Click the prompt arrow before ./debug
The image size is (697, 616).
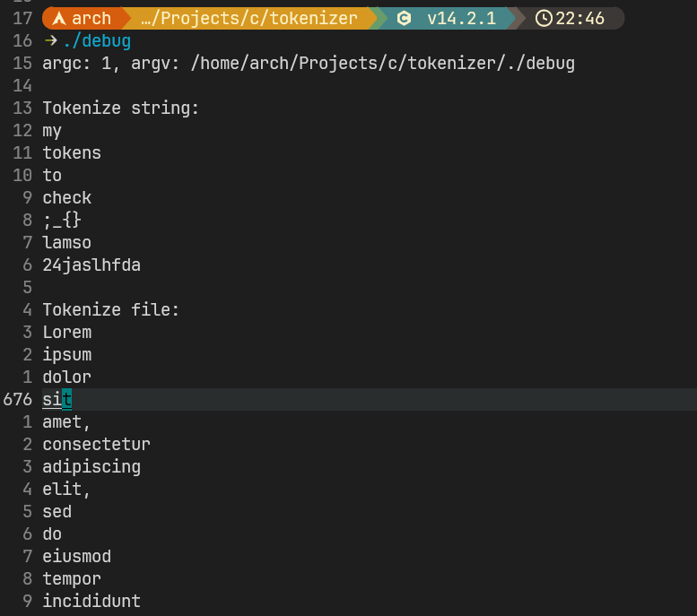click(x=50, y=40)
